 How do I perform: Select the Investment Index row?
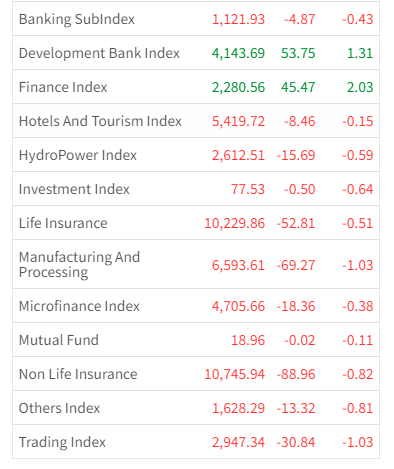tap(196, 189)
